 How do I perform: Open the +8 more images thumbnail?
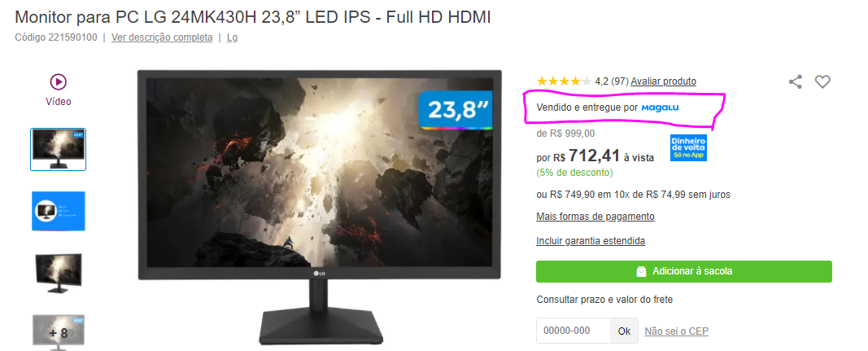pyautogui.click(x=58, y=333)
